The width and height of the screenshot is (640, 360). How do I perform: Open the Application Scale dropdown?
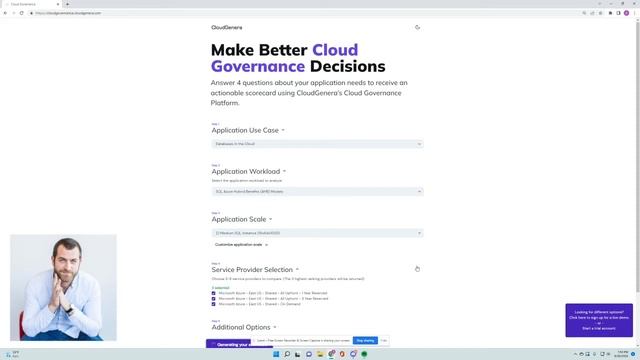[317, 233]
